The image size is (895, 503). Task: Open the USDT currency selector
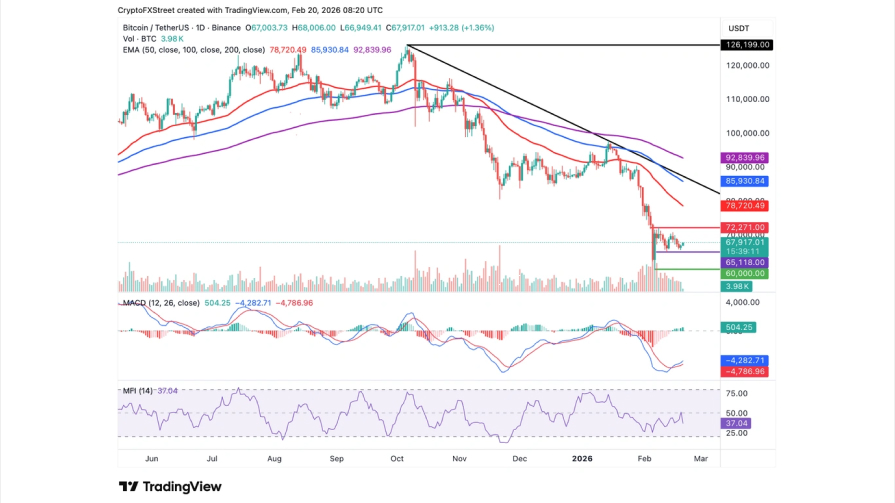(739, 27)
